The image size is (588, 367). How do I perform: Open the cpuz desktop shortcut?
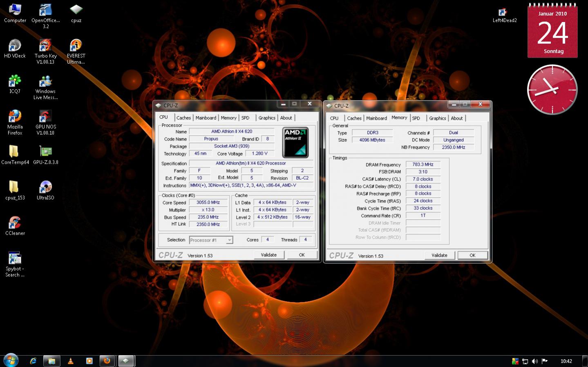coord(76,13)
